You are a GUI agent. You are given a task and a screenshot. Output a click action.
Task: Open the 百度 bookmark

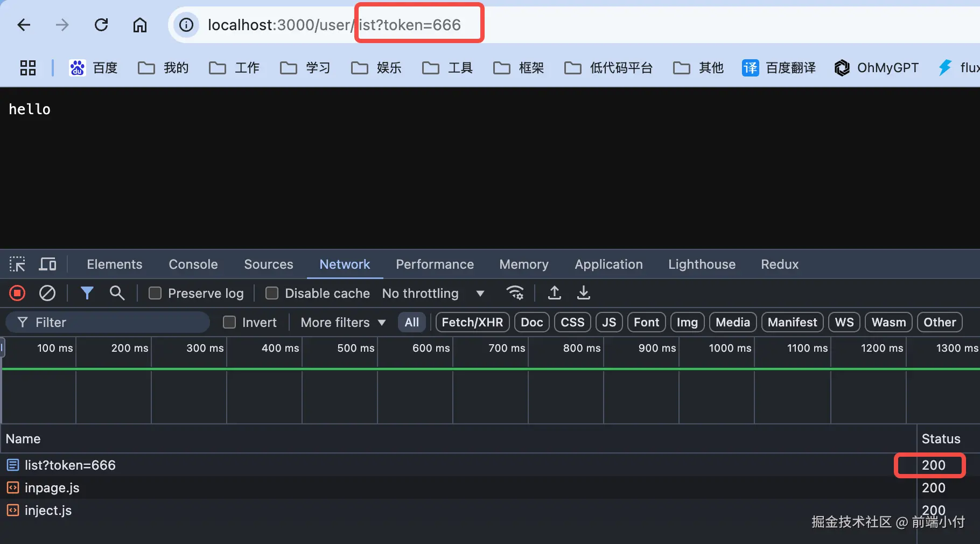[94, 68]
